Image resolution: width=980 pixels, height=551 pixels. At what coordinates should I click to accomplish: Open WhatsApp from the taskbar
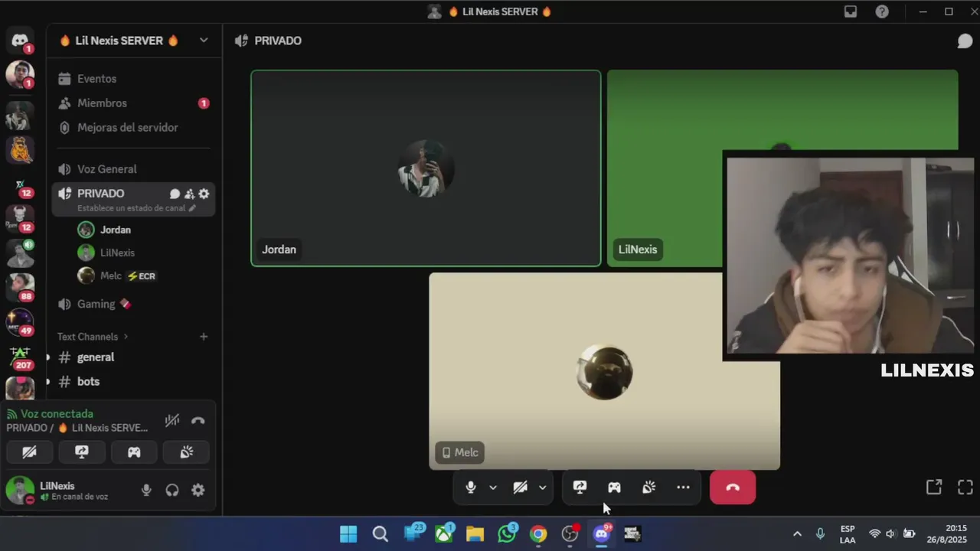point(507,533)
